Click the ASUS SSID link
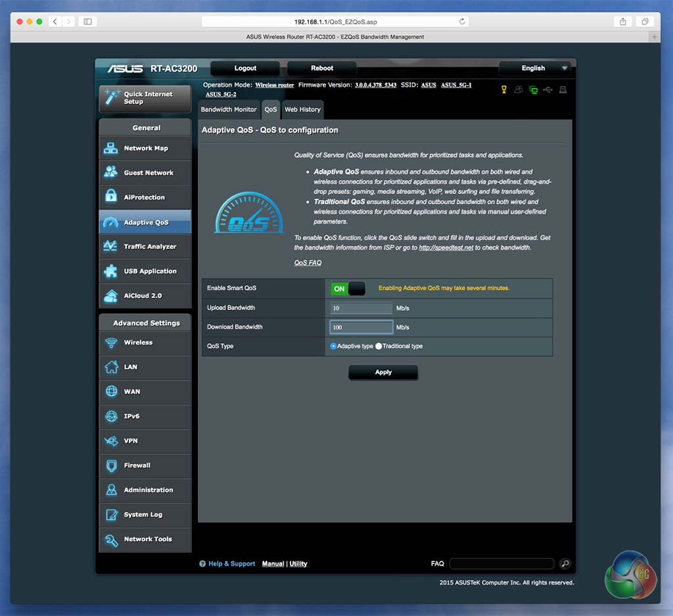Viewport: 673px width, 616px height. [429, 85]
